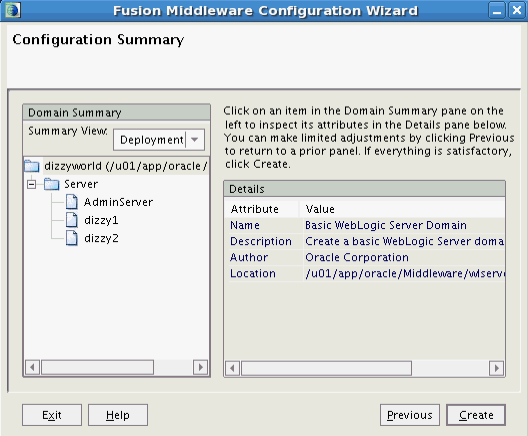Click the wizard application icon in title bar
Screen dimensions: 528x436
pyautogui.click(x=13, y=10)
